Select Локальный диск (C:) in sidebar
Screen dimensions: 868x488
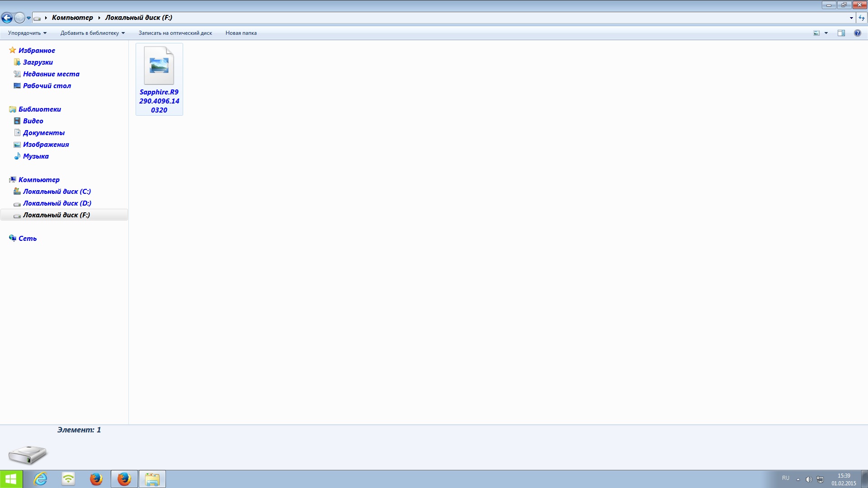(57, 192)
